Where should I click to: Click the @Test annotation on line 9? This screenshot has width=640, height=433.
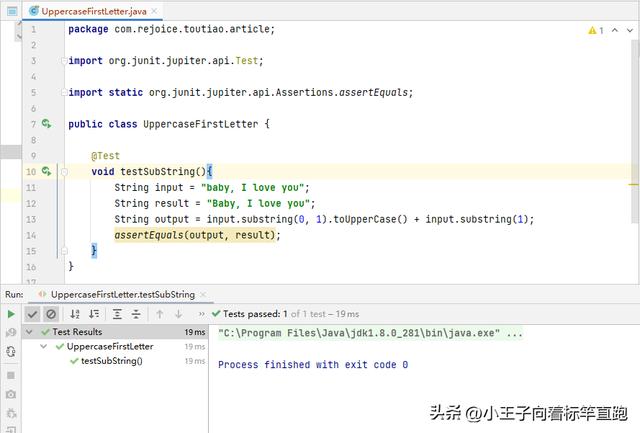[105, 155]
